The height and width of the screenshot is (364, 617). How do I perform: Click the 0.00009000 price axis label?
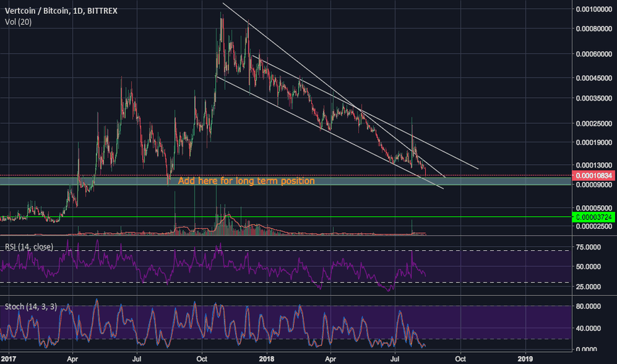594,185
